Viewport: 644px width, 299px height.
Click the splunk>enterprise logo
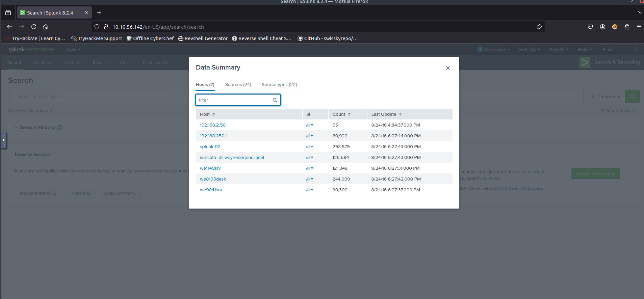click(x=31, y=49)
